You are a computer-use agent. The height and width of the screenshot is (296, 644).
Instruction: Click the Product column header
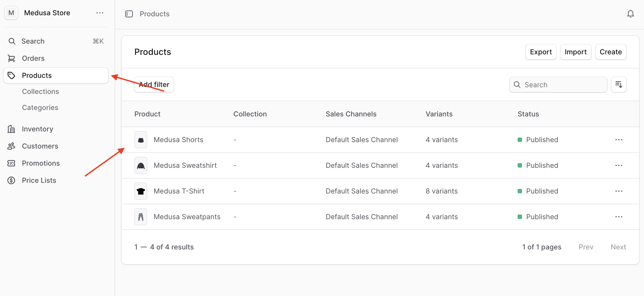147,114
